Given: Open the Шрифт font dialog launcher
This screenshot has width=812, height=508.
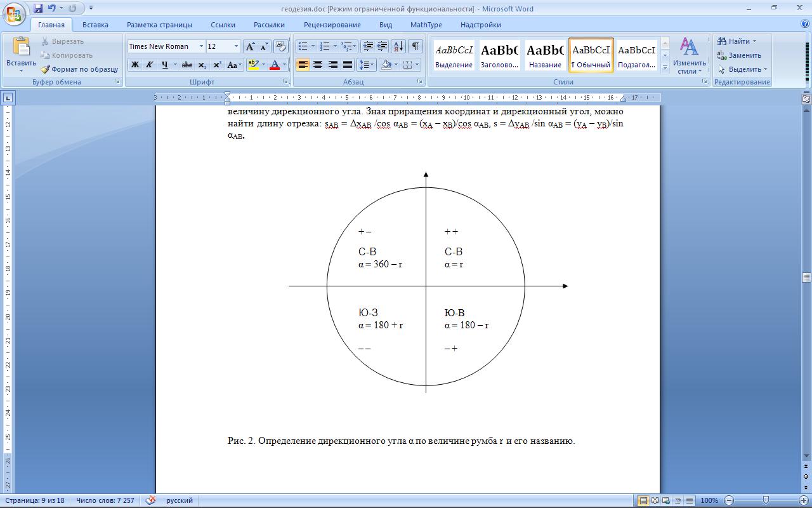Looking at the screenshot, I should click(x=285, y=82).
